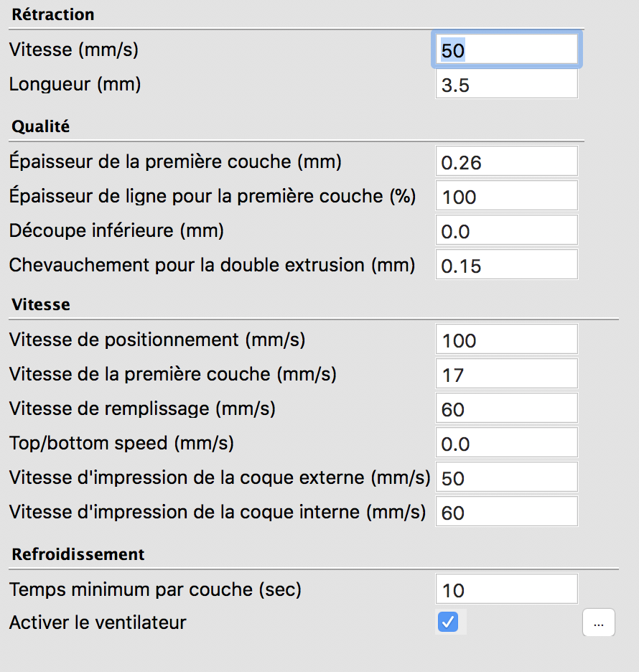This screenshot has width=639, height=672.
Task: Disable the Activer le ventilateur checkbox
Action: pyautogui.click(x=448, y=622)
